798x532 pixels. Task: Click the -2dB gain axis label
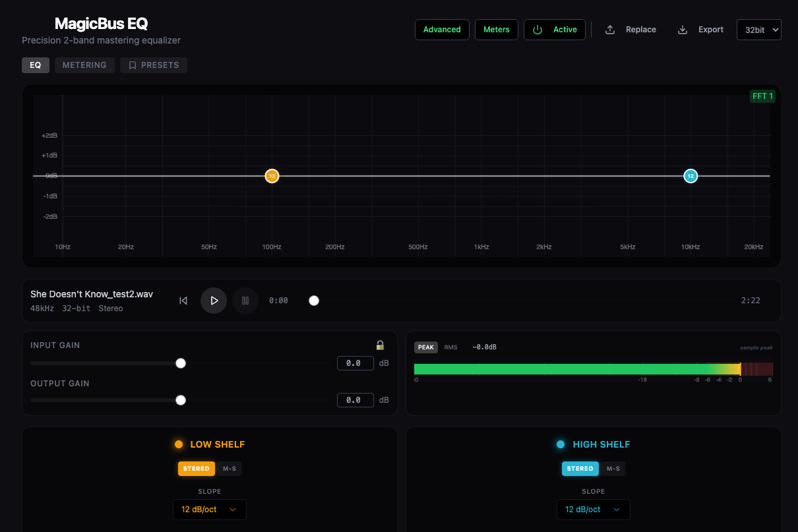coord(49,217)
